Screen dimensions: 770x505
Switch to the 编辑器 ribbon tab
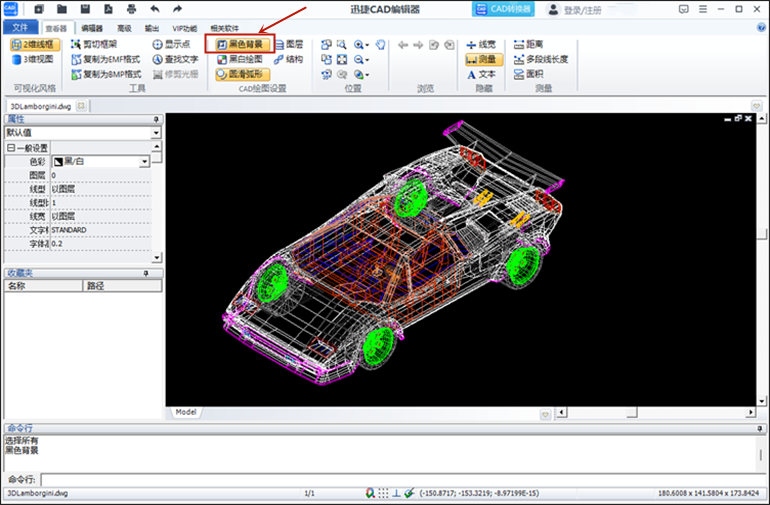pos(92,28)
